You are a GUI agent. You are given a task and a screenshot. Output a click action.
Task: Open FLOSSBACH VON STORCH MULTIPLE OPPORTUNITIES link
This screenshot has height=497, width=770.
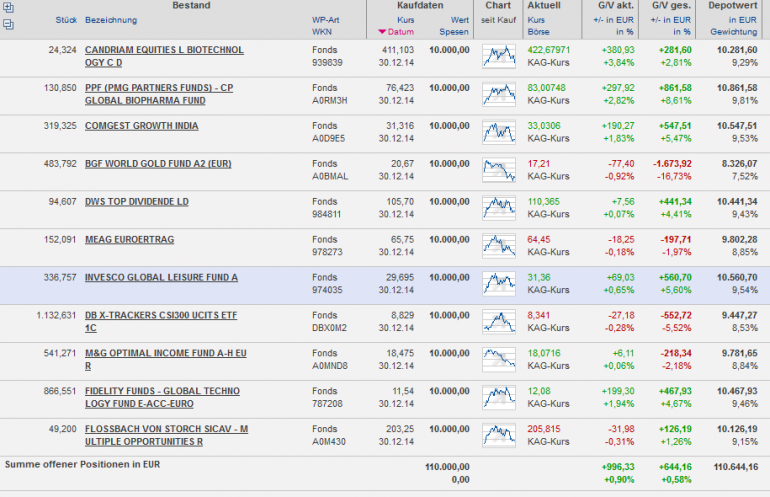tap(166, 435)
